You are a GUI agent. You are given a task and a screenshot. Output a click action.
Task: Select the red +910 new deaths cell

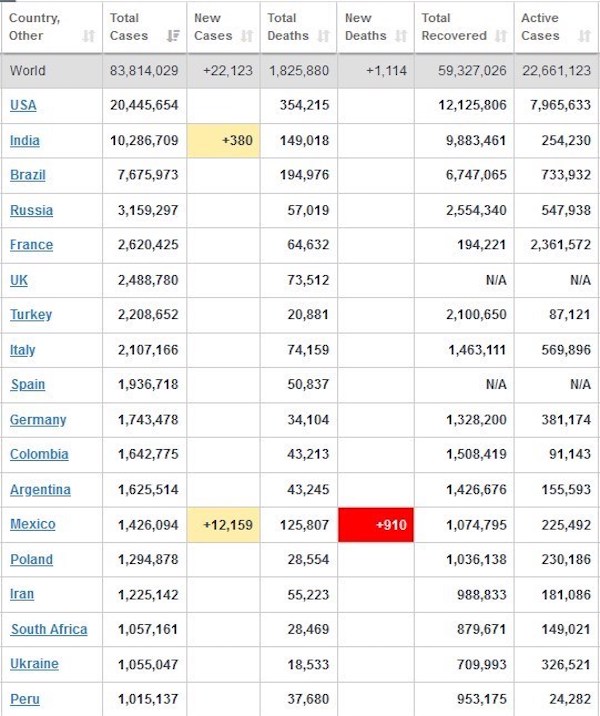tap(376, 525)
